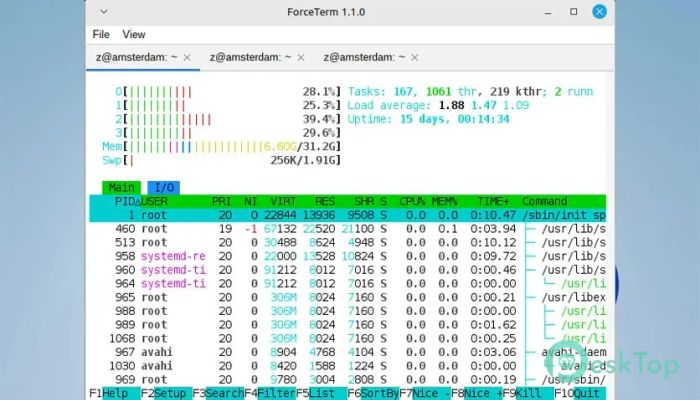Select process row with PID 460
The width and height of the screenshot is (700, 400).
pos(348,229)
